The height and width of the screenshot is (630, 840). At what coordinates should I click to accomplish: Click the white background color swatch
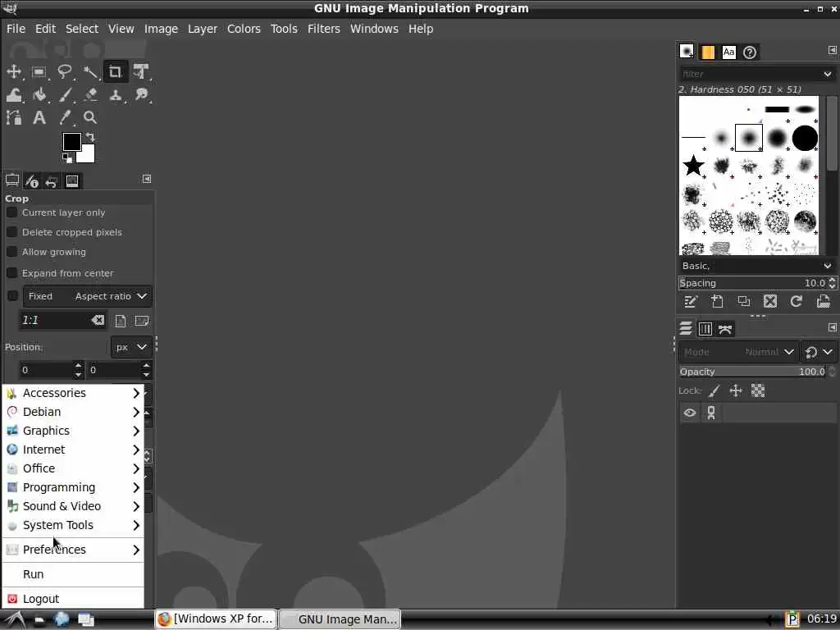click(x=87, y=154)
